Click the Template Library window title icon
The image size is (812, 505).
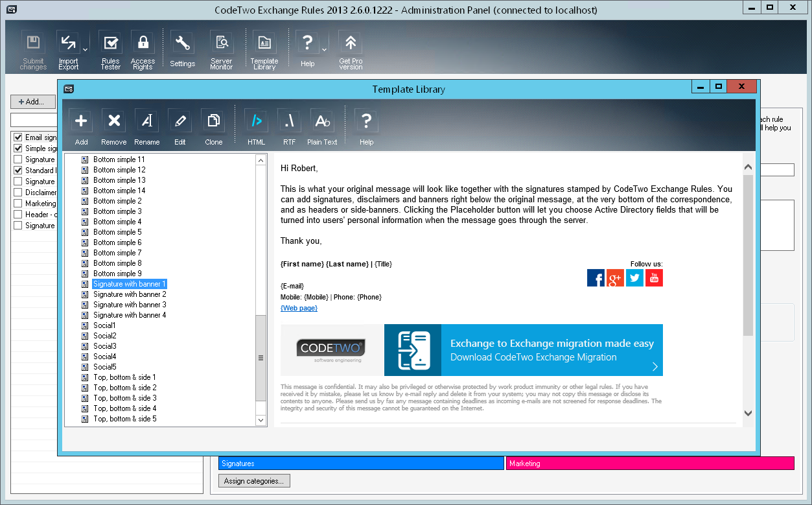pos(69,89)
